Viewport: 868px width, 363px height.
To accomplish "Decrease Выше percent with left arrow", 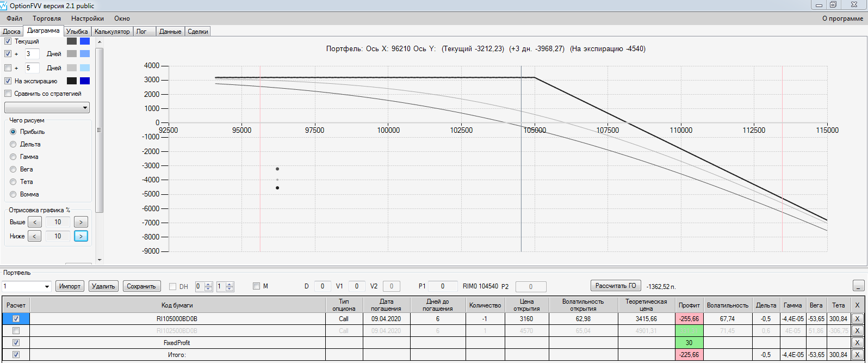I will (34, 222).
